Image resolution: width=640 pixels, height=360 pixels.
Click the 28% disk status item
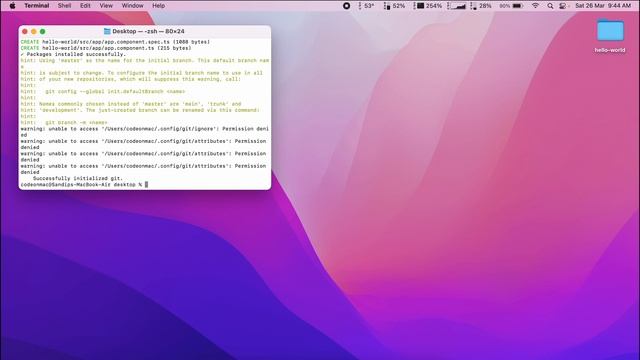[481, 6]
